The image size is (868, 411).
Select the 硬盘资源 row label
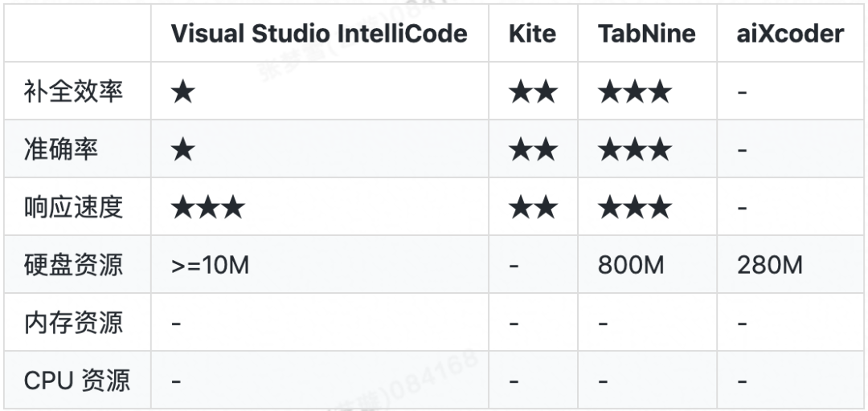(73, 265)
